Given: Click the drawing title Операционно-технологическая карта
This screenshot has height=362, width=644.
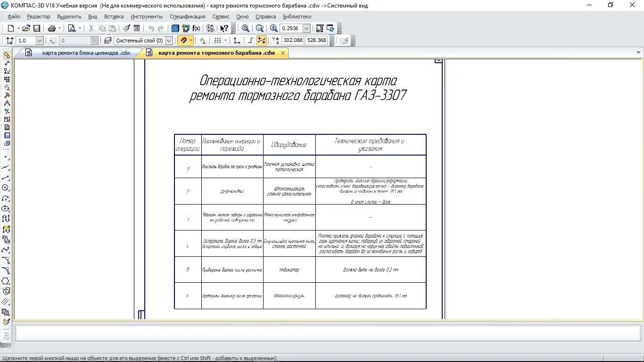Looking at the screenshot, I should [x=298, y=81].
